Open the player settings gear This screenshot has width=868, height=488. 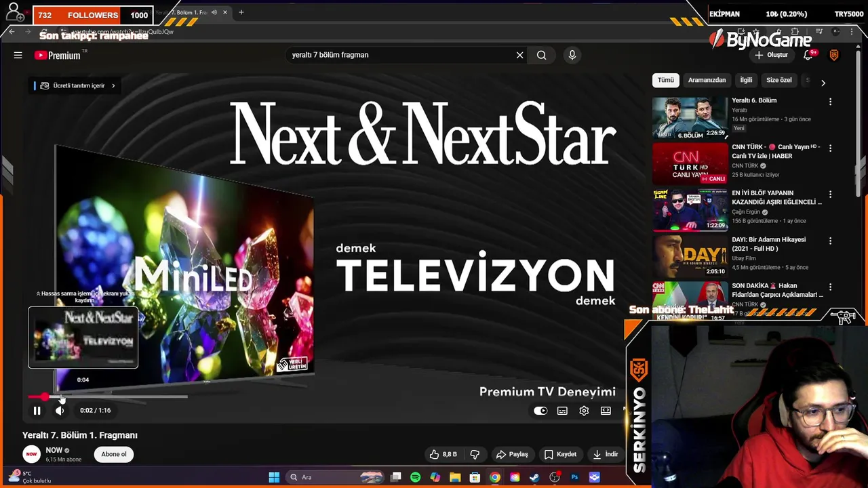(x=584, y=411)
